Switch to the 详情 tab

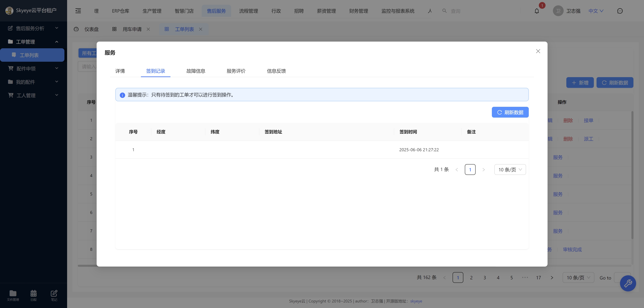tap(120, 71)
